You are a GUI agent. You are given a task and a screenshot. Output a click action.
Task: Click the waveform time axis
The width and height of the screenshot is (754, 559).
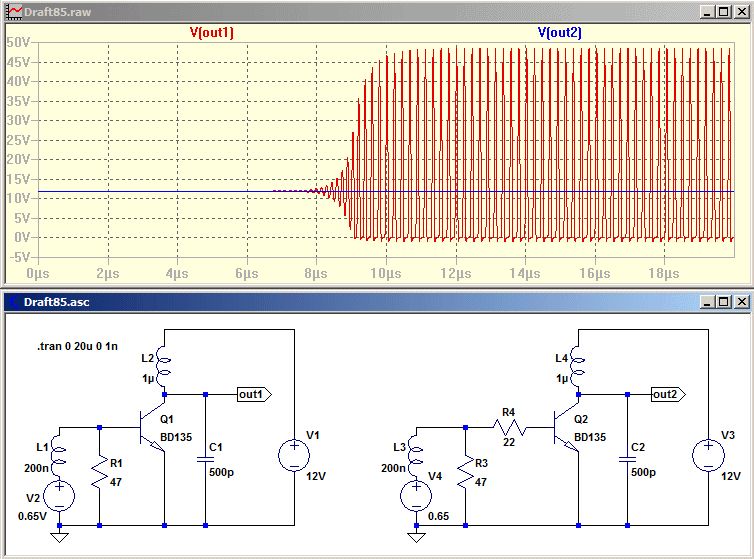pos(385,272)
